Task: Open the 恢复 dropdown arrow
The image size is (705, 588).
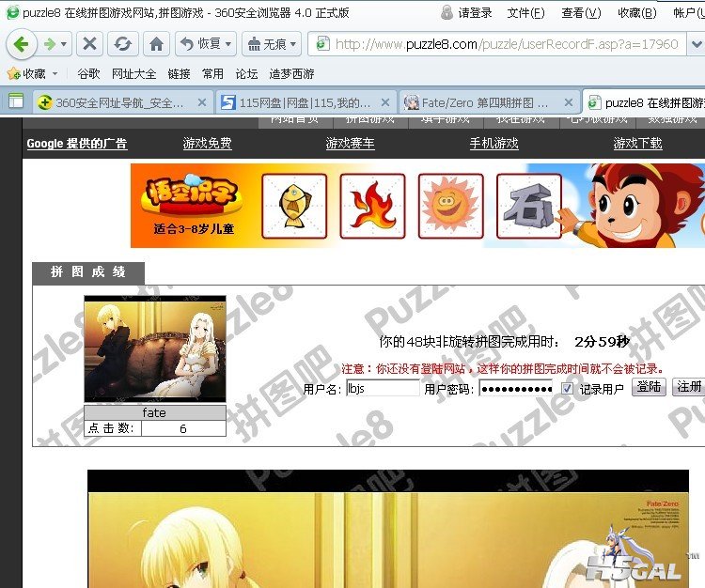Action: [x=228, y=44]
